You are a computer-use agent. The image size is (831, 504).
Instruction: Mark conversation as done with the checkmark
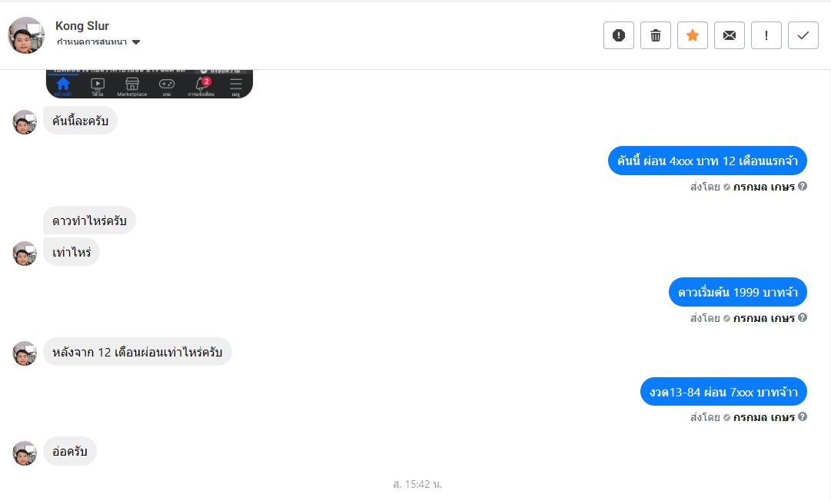(x=803, y=35)
